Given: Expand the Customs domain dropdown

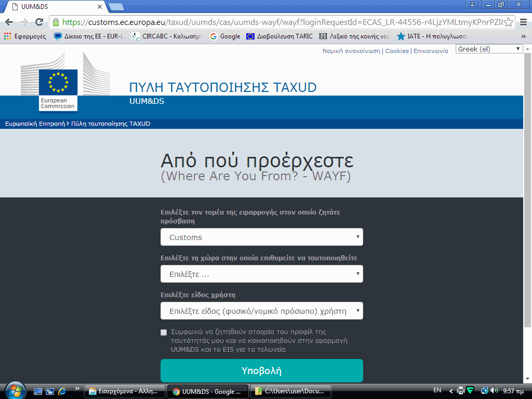Looking at the screenshot, I should 261,237.
